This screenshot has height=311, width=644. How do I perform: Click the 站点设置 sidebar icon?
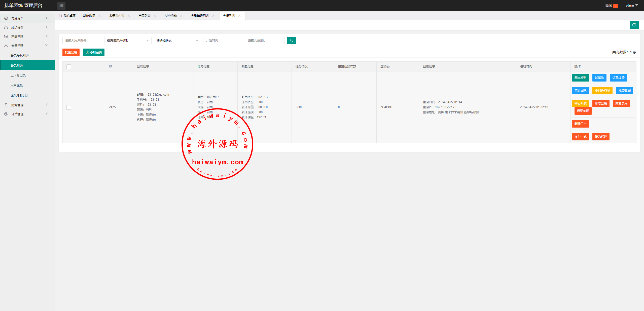click(x=6, y=27)
